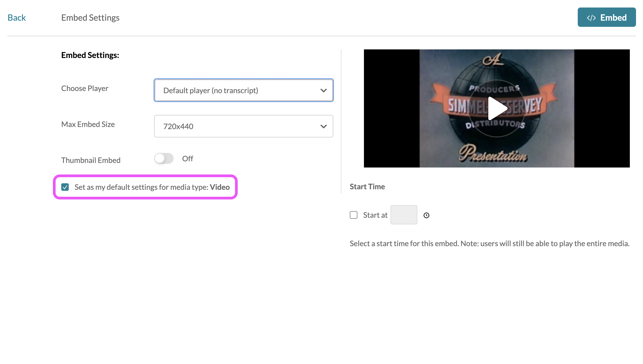Click the Start at label text

[375, 215]
